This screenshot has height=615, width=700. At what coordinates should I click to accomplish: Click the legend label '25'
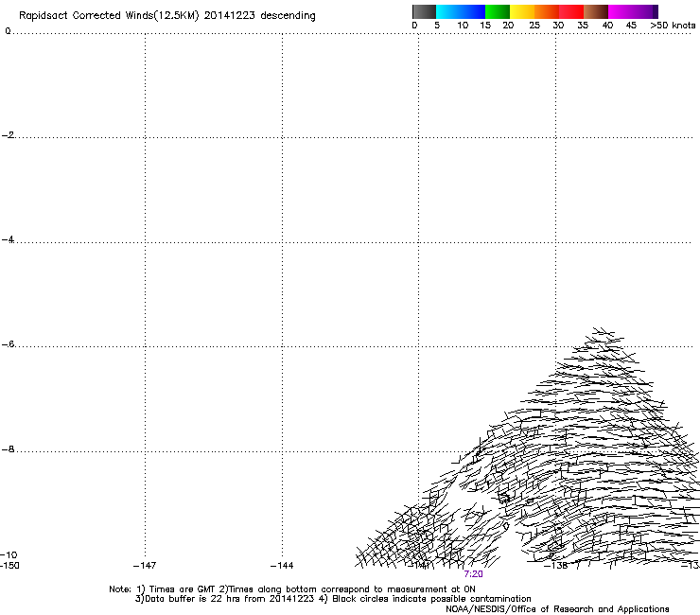pos(534,26)
